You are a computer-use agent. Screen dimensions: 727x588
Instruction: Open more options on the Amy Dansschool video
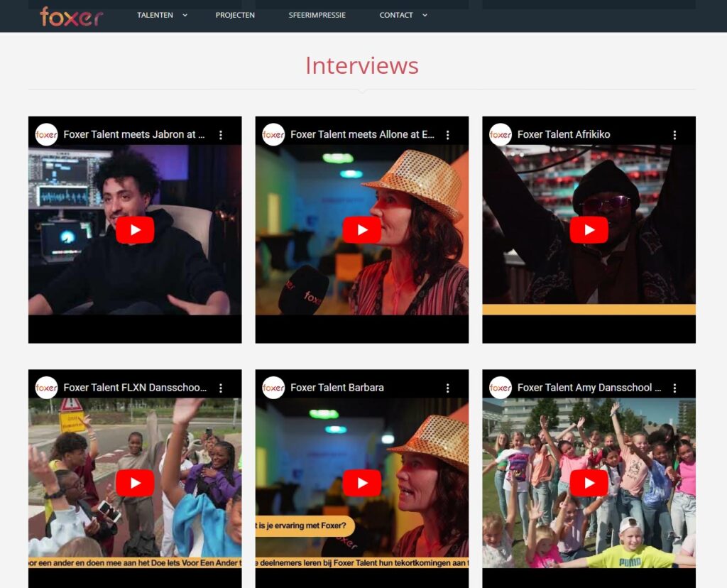coord(674,388)
